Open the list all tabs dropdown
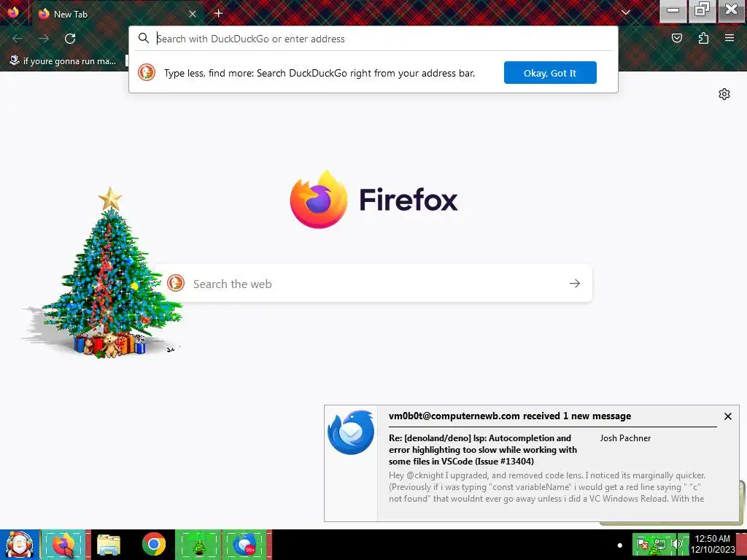Viewport: 747px width, 560px height. coord(625,12)
